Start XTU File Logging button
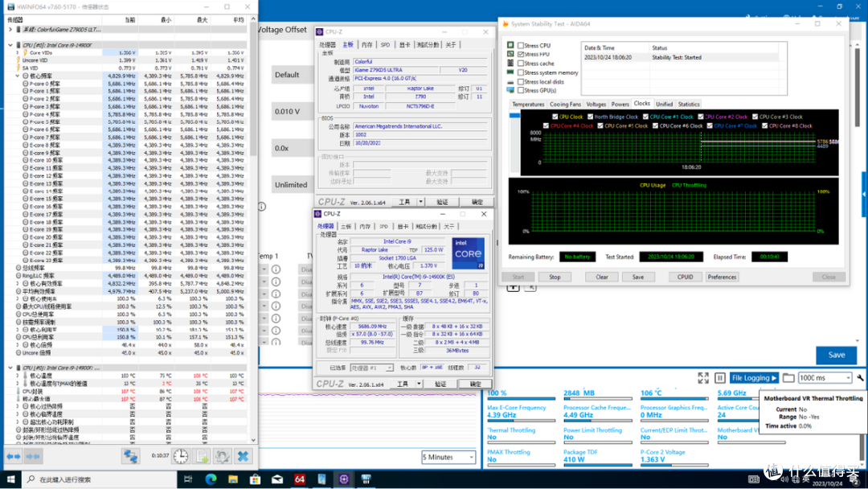 point(754,378)
